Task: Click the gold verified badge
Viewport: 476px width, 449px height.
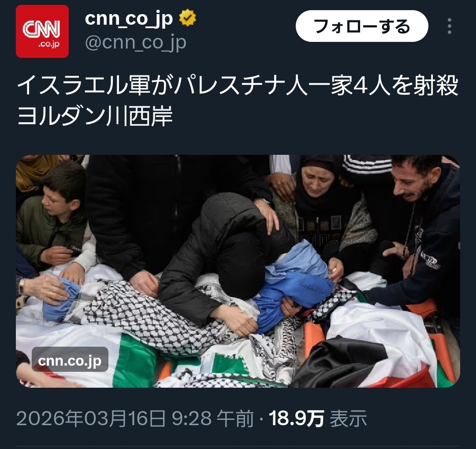Action: (188, 18)
